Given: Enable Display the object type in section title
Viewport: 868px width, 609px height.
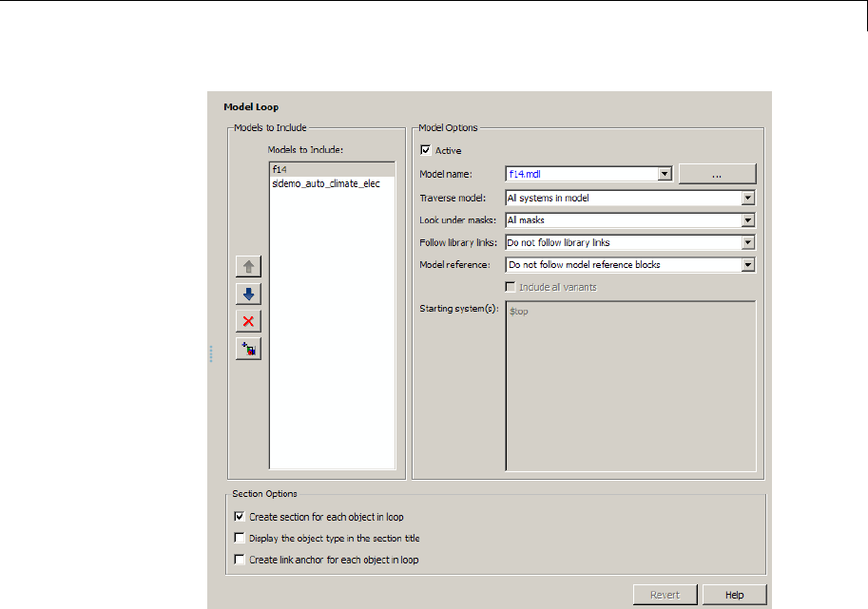Looking at the screenshot, I should [240, 538].
